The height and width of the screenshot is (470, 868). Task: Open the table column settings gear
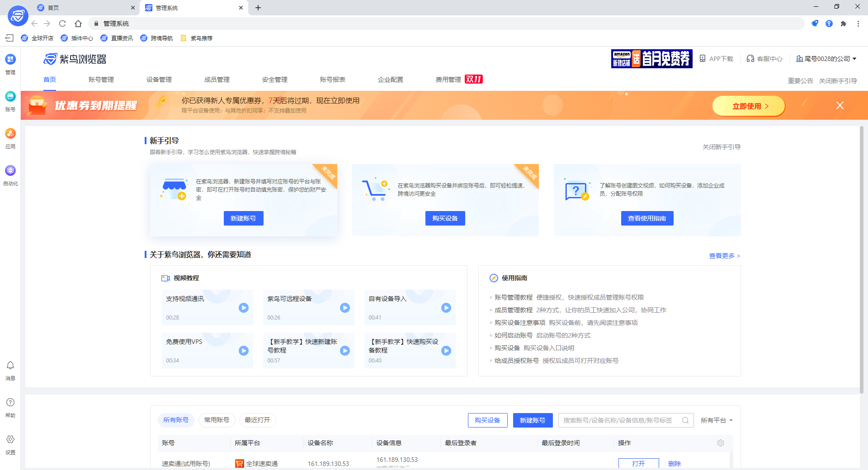(x=720, y=443)
